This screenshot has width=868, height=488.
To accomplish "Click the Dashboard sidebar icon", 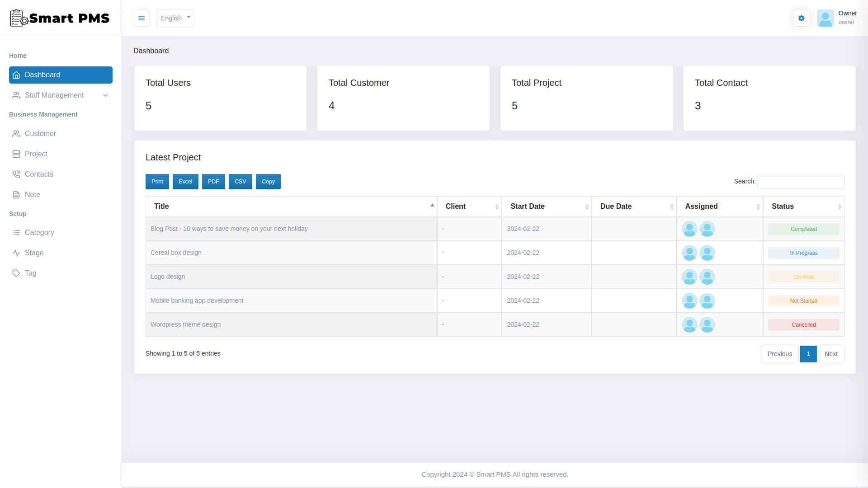I will pyautogui.click(x=16, y=75).
